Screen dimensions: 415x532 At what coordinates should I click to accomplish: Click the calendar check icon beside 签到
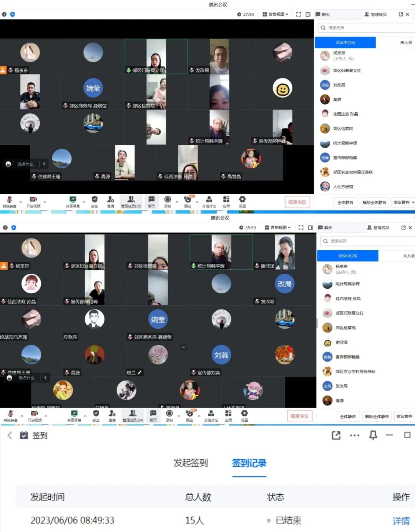tap(24, 435)
